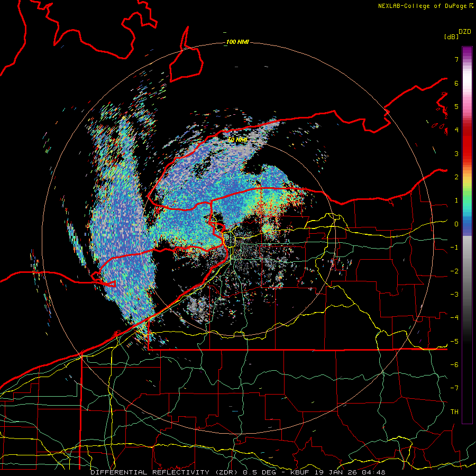Viewport: 476px width, 476px height.
Task: Click the 7 value on the dB scale
Action: pyautogui.click(x=456, y=59)
